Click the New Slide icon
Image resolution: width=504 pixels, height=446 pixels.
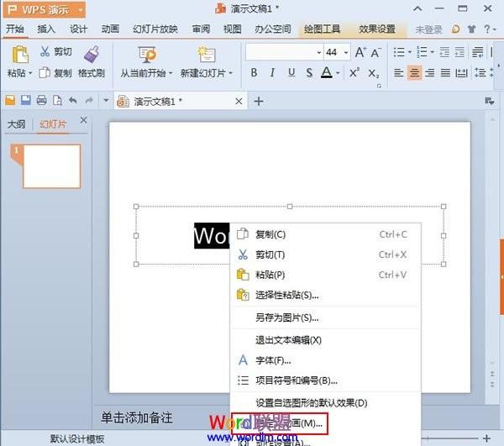[x=207, y=55]
